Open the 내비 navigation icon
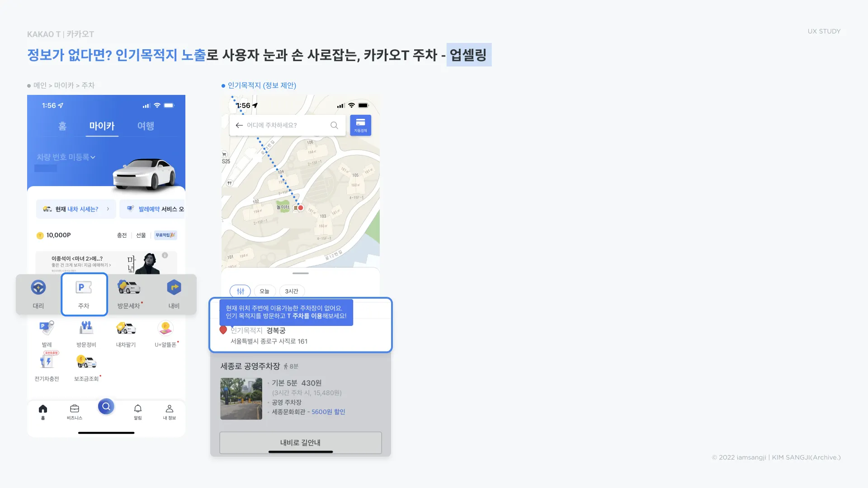Image resolution: width=868 pixels, height=488 pixels. (x=174, y=294)
